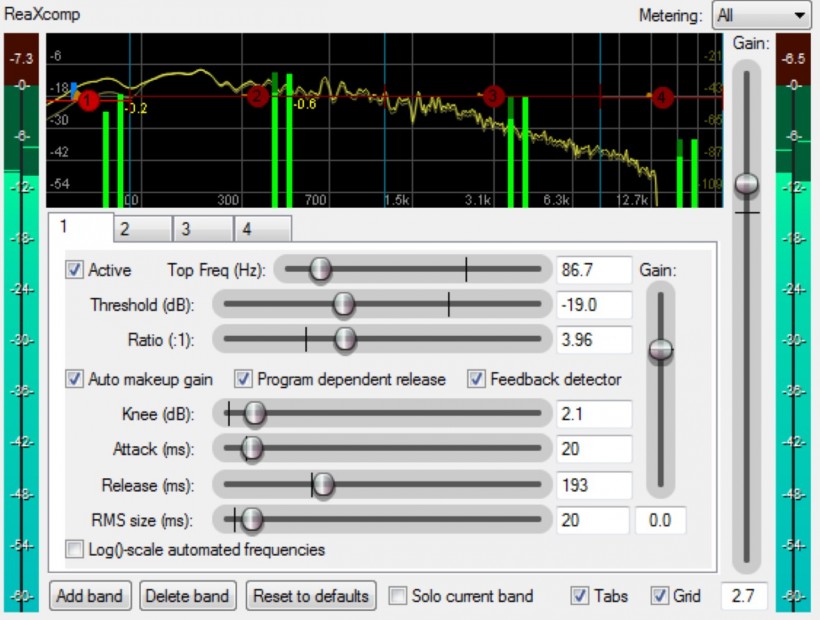The height and width of the screenshot is (620, 820).
Task: Toggle the Feedback detector checkbox
Action: 477,379
